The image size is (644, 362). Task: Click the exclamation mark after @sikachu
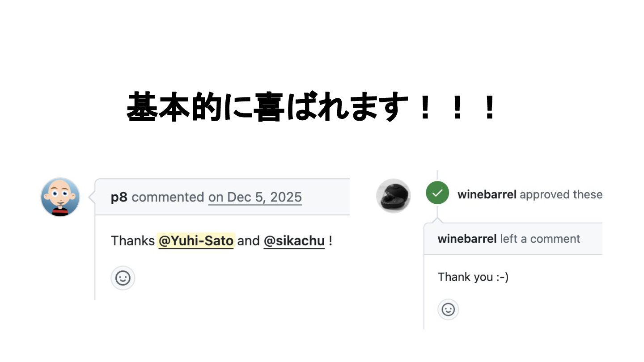(330, 241)
